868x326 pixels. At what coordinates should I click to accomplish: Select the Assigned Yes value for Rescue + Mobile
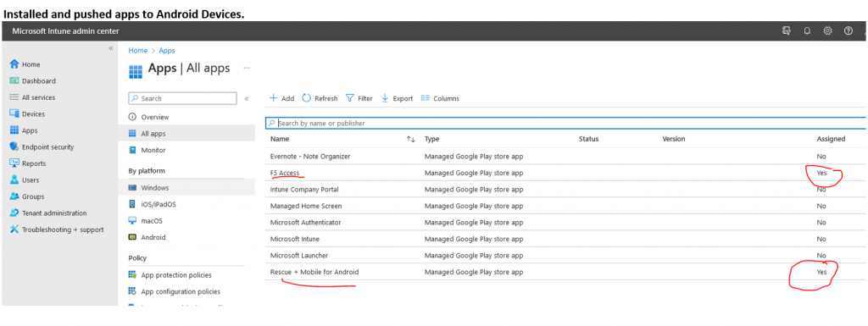click(x=821, y=273)
